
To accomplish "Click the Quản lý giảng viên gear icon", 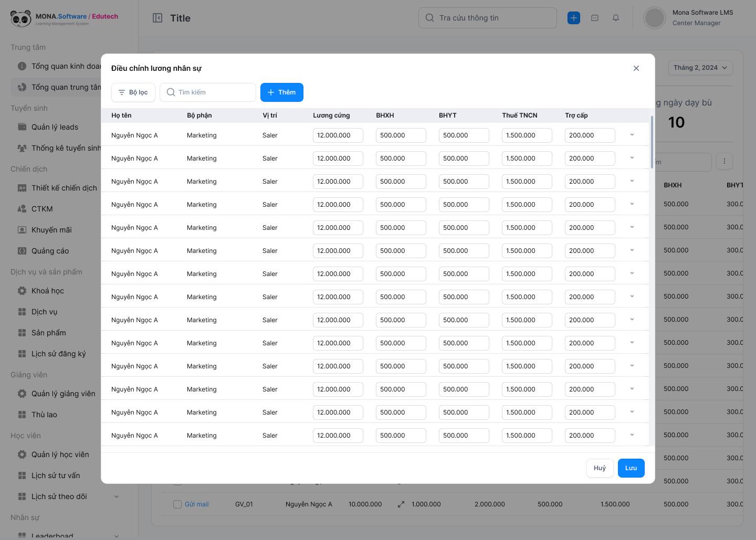I will point(22,394).
